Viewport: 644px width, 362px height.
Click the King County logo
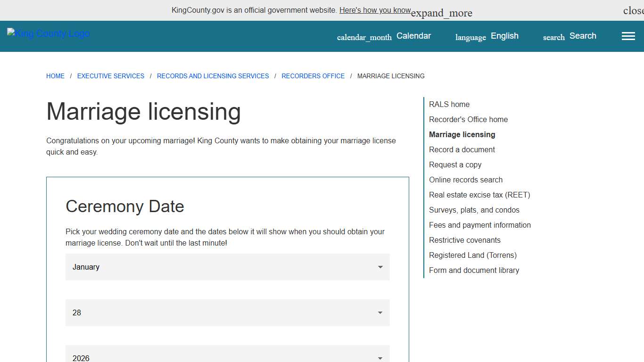coord(48,33)
